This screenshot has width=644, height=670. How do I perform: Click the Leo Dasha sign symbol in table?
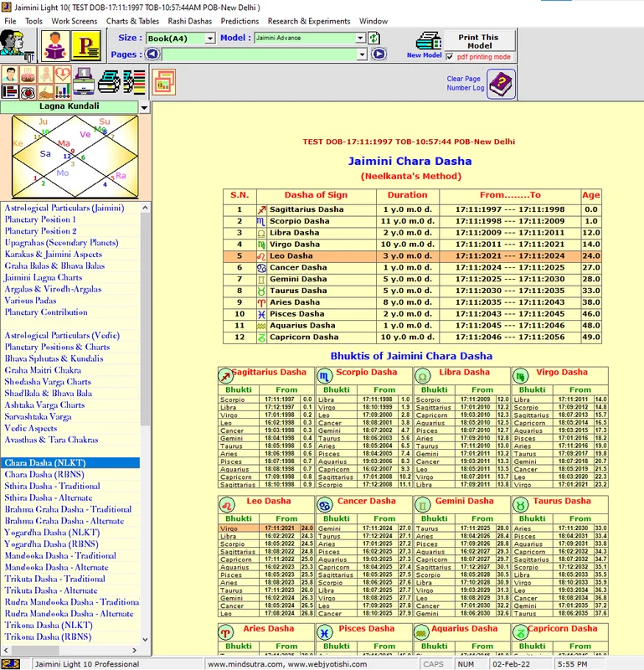[x=261, y=256]
